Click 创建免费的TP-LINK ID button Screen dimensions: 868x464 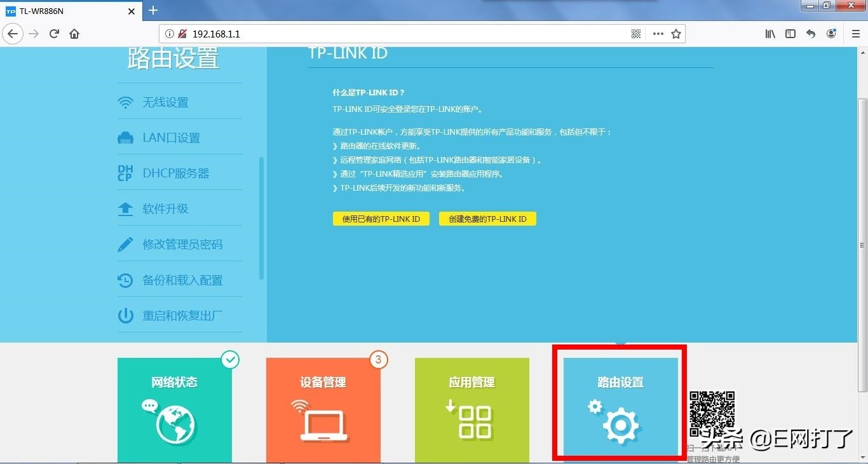pos(487,218)
